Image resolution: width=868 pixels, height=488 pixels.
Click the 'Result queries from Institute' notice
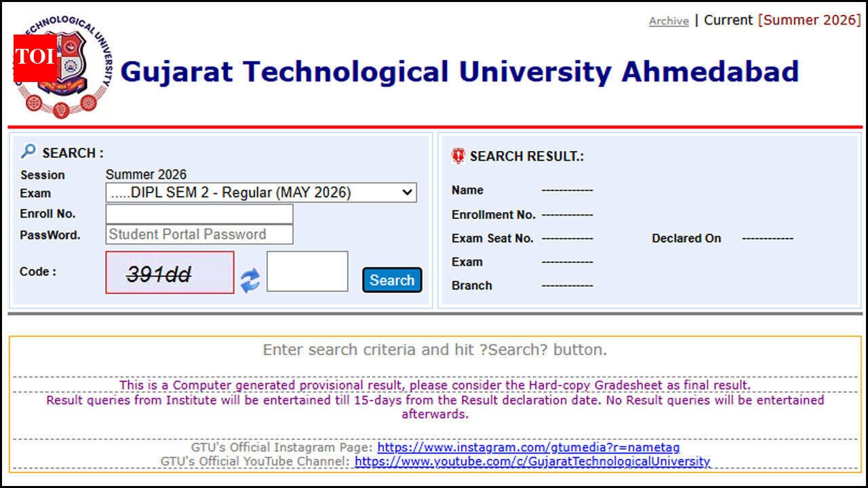(x=435, y=407)
